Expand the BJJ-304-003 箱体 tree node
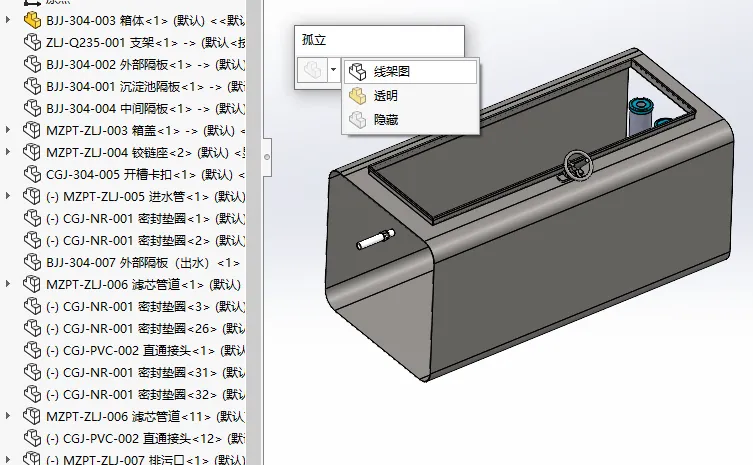The image size is (753, 465). pos(9,20)
